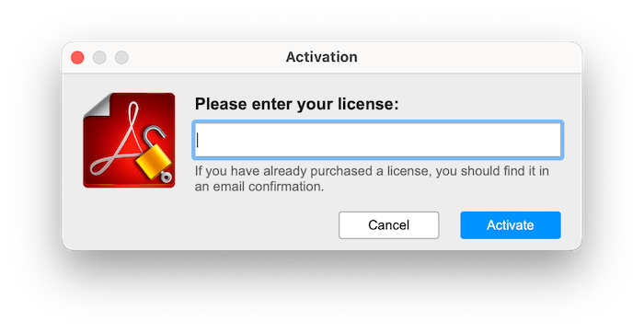This screenshot has width=644, height=332.
Task: Place the cursor at the start of the license field
Action: click(198, 140)
